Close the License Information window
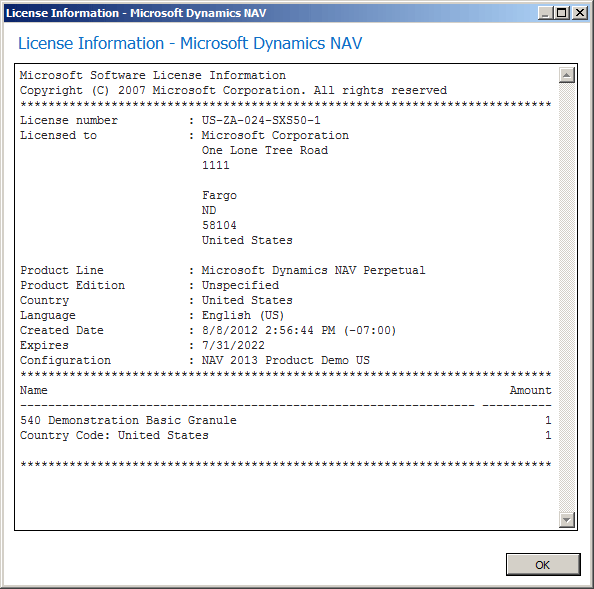The width and height of the screenshot is (594, 589). 580,13
